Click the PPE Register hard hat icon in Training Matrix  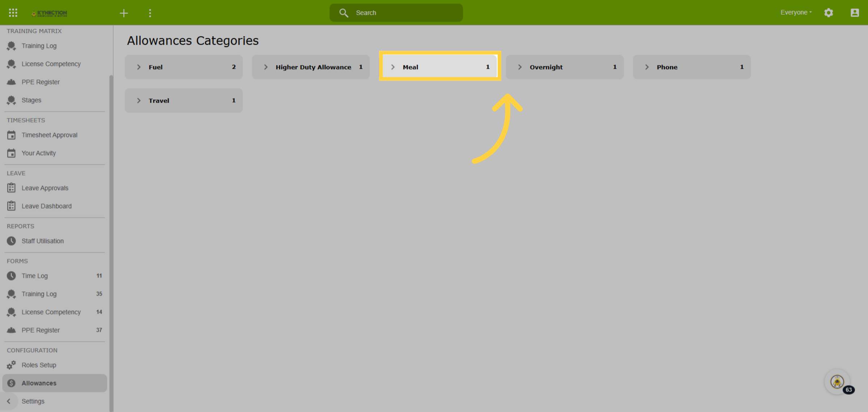[x=11, y=82]
